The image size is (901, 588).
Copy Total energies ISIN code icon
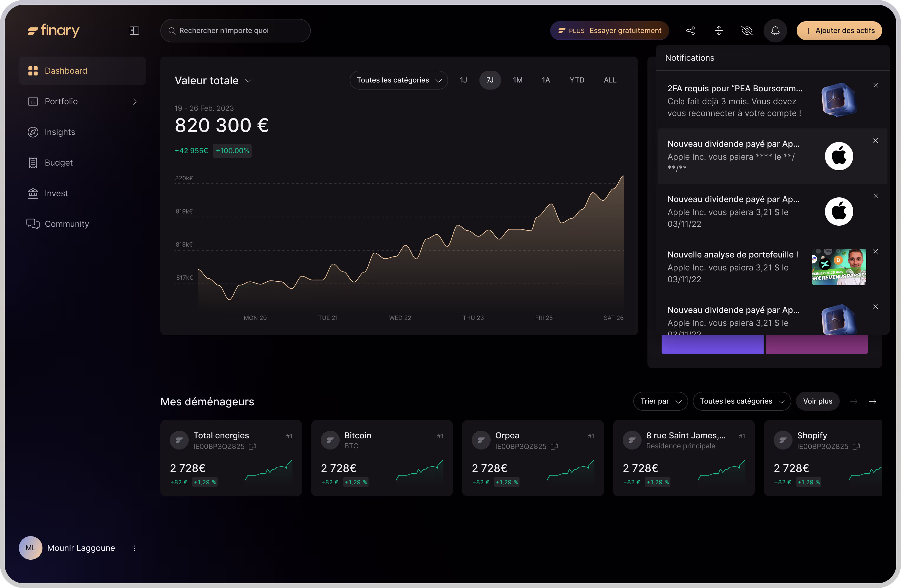pos(252,446)
